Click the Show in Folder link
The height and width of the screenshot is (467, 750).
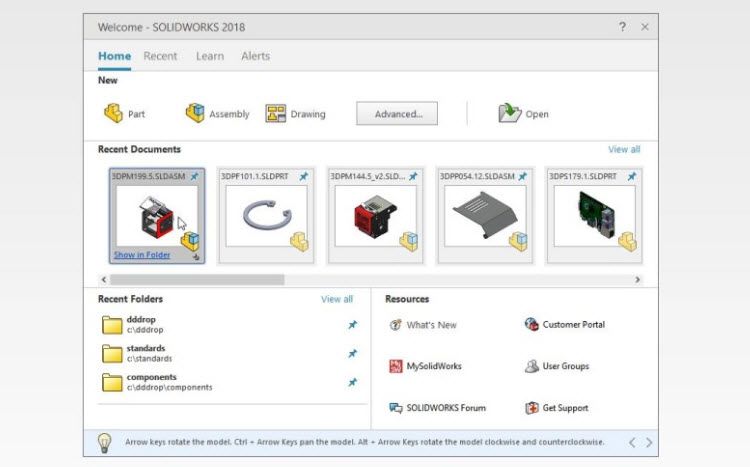(x=142, y=255)
